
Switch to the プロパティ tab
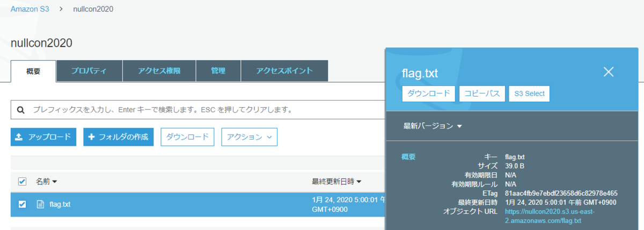click(x=89, y=71)
